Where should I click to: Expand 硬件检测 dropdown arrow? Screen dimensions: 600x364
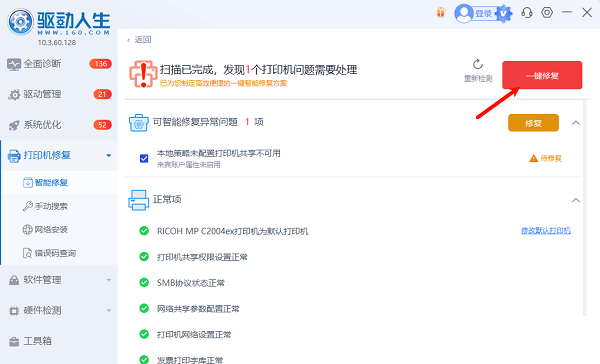pos(109,310)
